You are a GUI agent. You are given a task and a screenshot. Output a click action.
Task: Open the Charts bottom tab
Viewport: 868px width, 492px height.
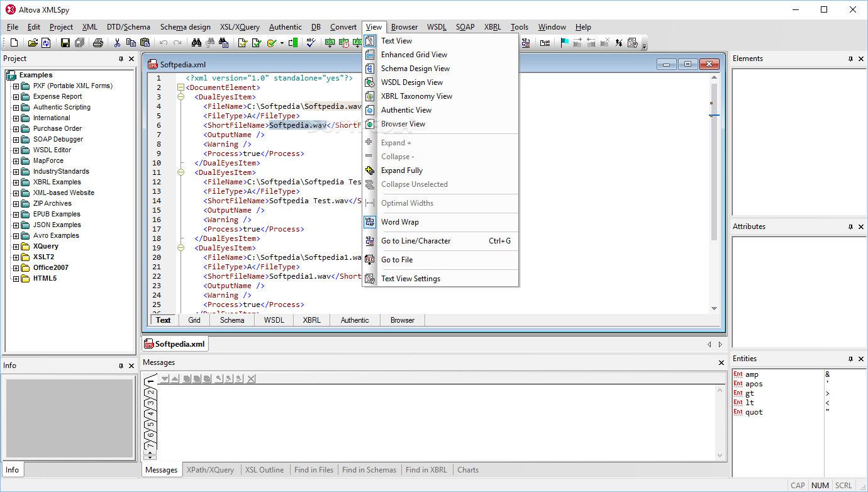click(468, 470)
